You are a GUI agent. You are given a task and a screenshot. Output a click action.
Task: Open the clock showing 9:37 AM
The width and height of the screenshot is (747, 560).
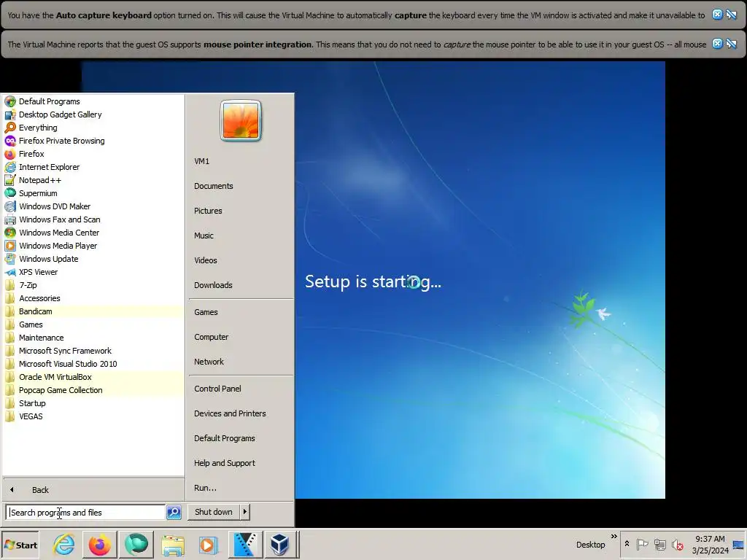710,544
